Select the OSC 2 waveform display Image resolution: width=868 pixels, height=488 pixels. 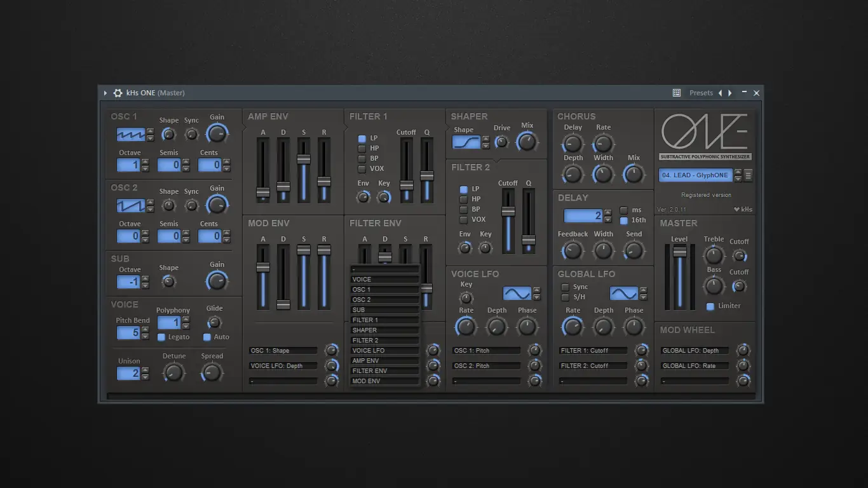(131, 206)
